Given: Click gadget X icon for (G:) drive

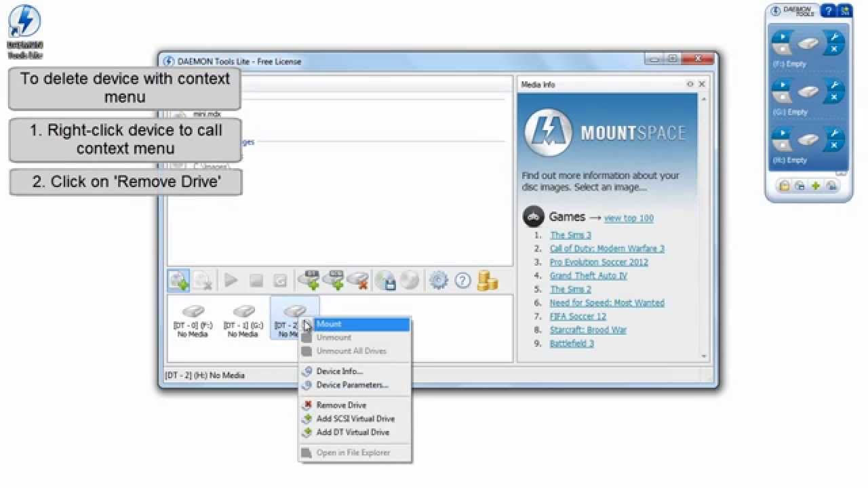Looking at the screenshot, I should (x=834, y=98).
